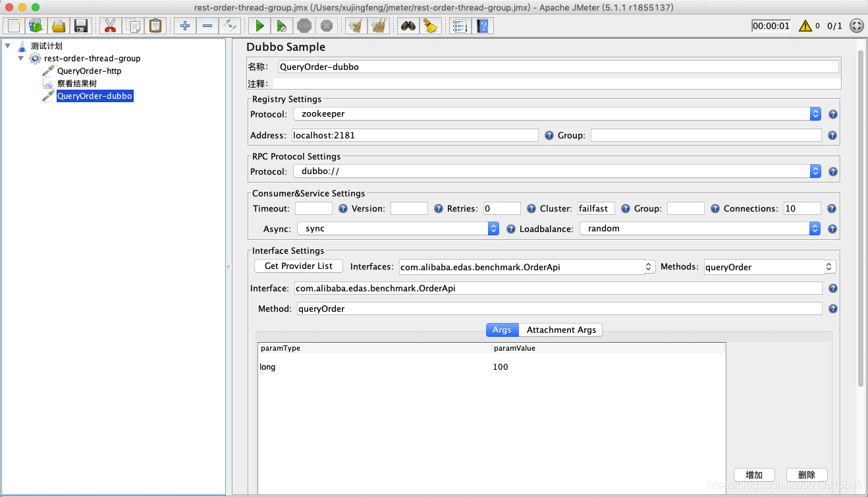This screenshot has height=497, width=868.
Task: Clear results with single broom icon
Action: (x=356, y=26)
